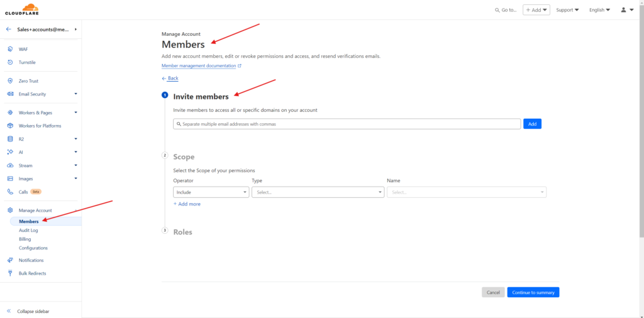This screenshot has height=318, width=644.
Task: Select Billing under Manage Account
Action: [x=25, y=239]
